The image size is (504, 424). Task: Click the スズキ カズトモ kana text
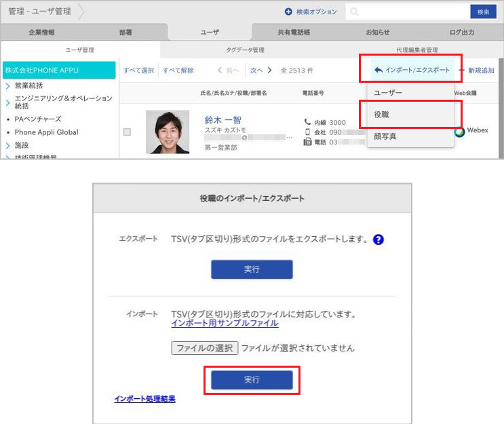tap(225, 130)
